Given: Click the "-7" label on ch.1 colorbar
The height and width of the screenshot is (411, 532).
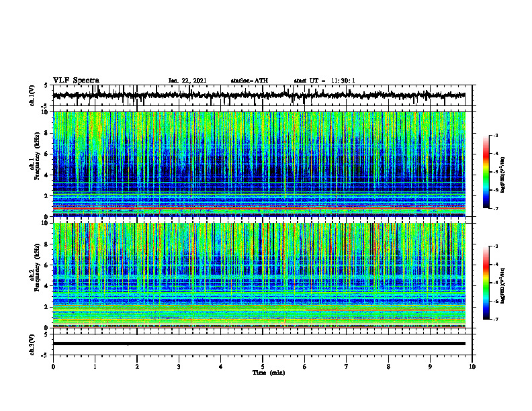Looking at the screenshot, I should point(495,208).
